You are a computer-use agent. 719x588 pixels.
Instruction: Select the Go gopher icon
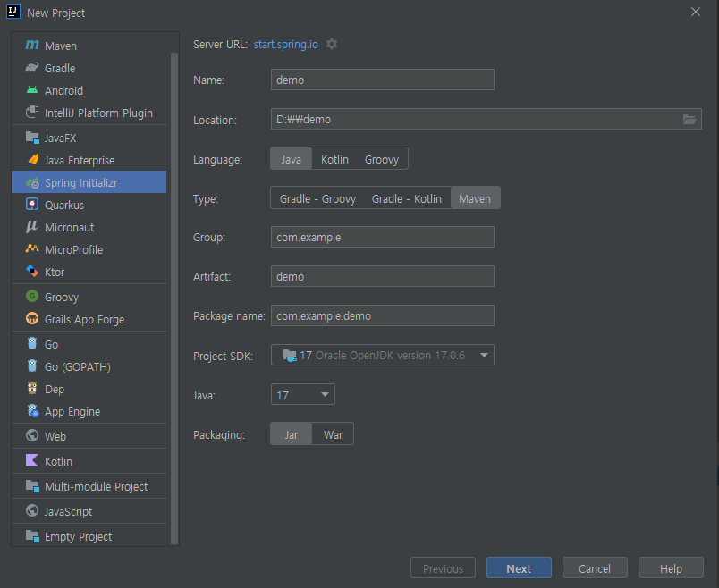tap(32, 344)
